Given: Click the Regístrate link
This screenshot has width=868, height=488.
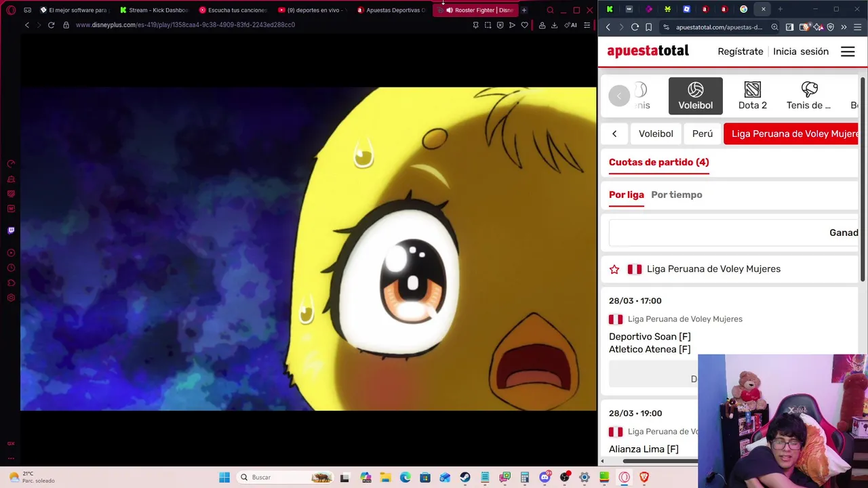Looking at the screenshot, I should point(740,52).
